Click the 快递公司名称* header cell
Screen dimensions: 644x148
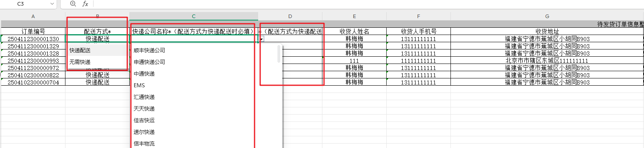click(194, 31)
